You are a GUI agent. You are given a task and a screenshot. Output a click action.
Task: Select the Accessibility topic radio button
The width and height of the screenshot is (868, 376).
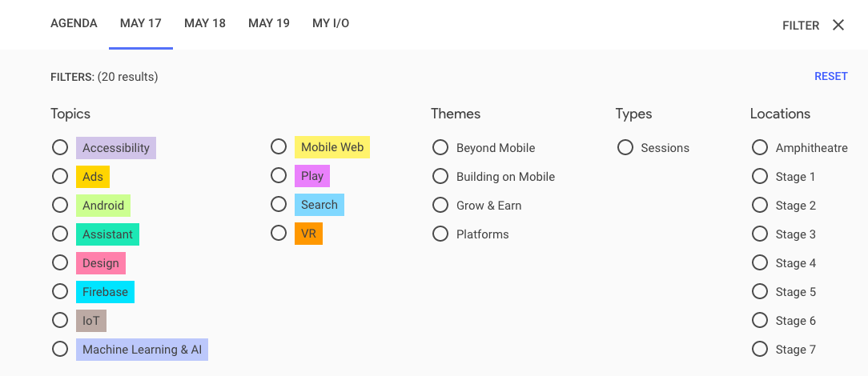pyautogui.click(x=60, y=148)
